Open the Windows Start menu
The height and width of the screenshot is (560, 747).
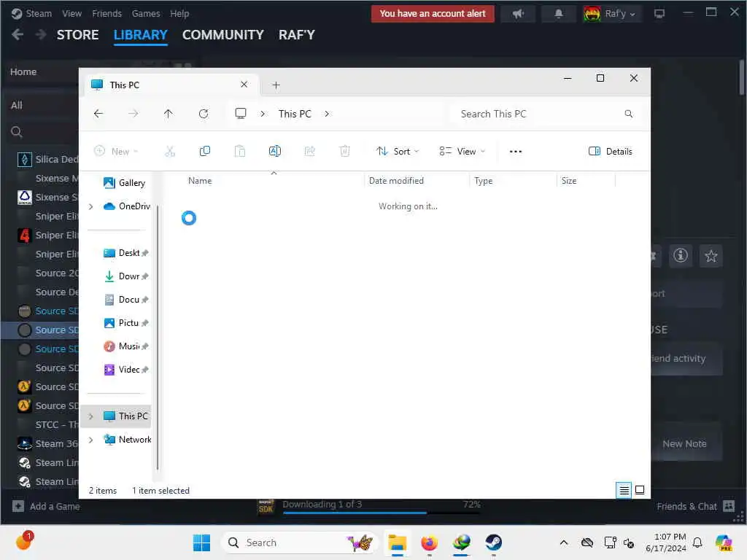point(201,542)
